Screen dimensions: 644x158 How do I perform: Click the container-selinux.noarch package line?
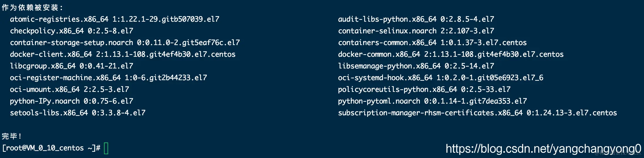[416, 31]
